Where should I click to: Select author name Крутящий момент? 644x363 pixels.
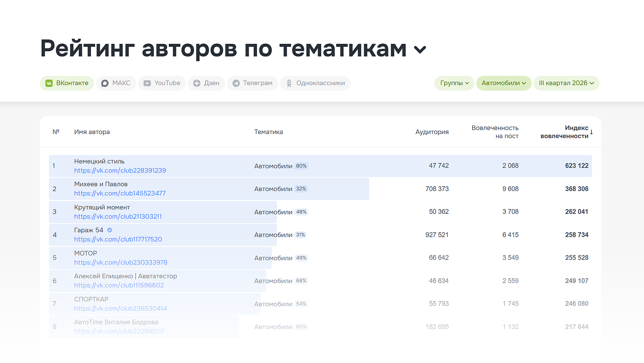tap(102, 207)
